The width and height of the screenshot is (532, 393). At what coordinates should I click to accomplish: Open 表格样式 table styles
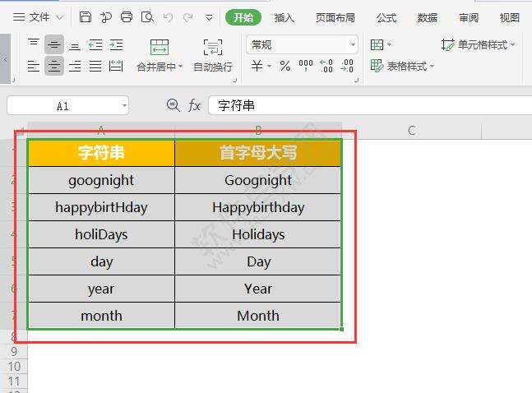point(399,66)
